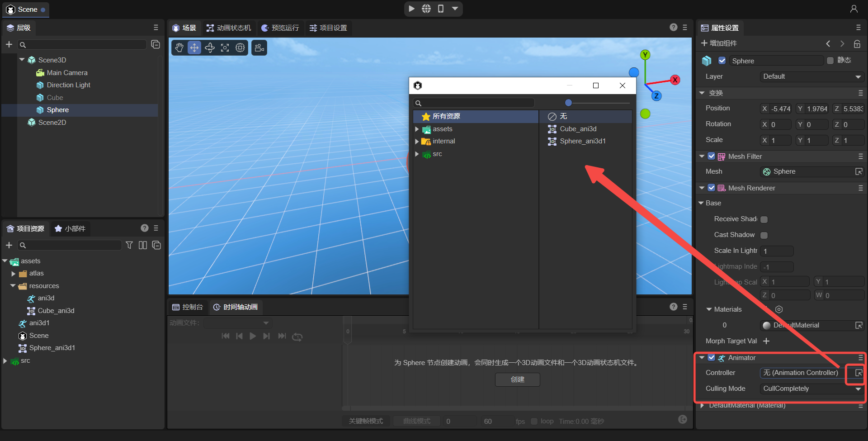Click the camera settings icon in scene toolbar
This screenshot has width=868, height=441.
(x=259, y=48)
